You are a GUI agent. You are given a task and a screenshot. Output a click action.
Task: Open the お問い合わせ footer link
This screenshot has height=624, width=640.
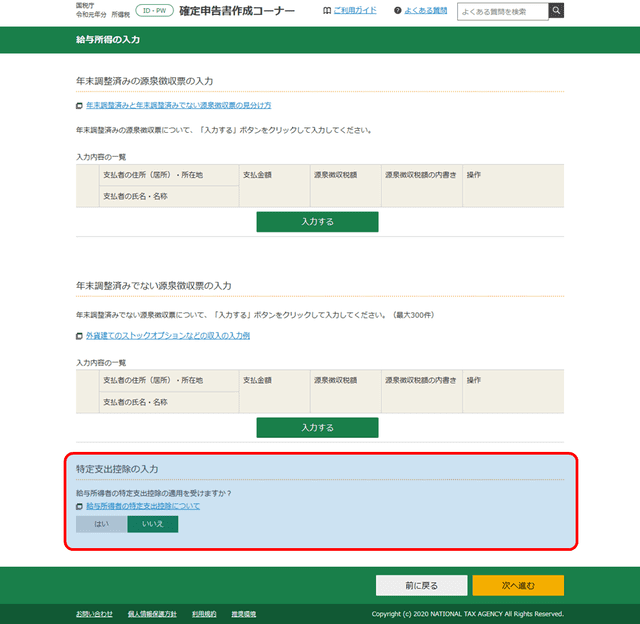click(94, 614)
